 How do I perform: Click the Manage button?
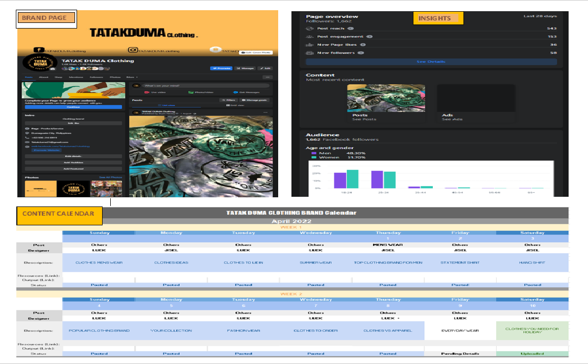click(x=244, y=68)
